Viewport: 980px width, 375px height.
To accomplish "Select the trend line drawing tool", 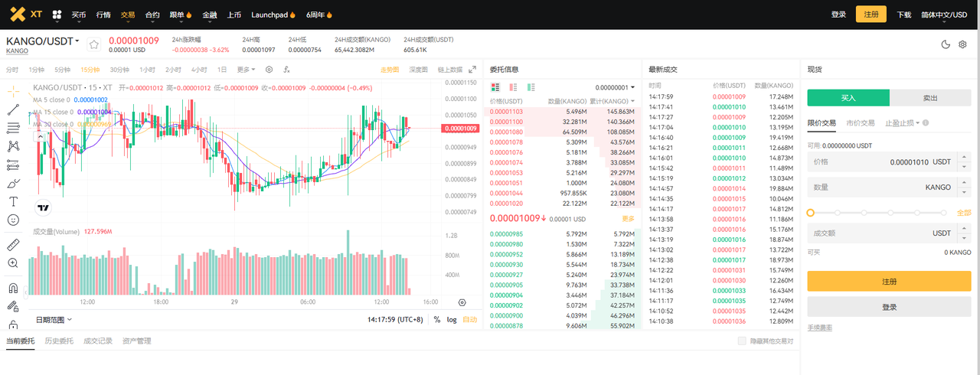I will [13, 109].
